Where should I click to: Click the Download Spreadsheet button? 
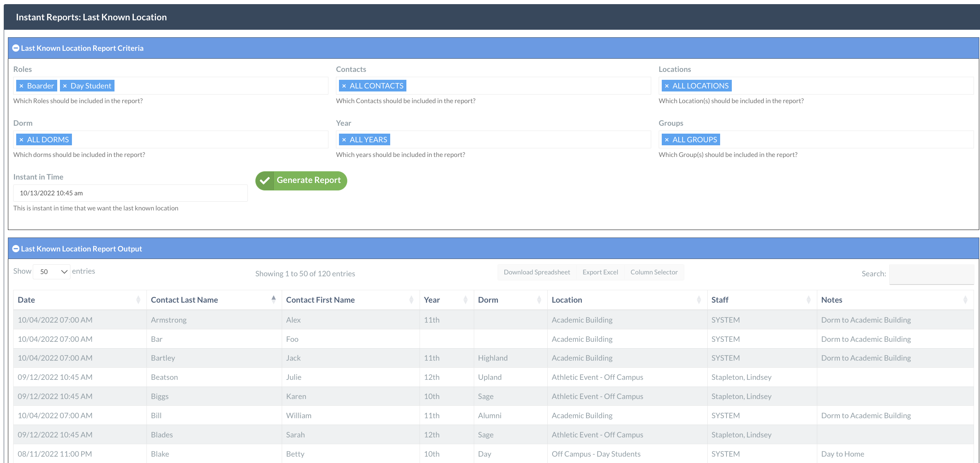536,272
